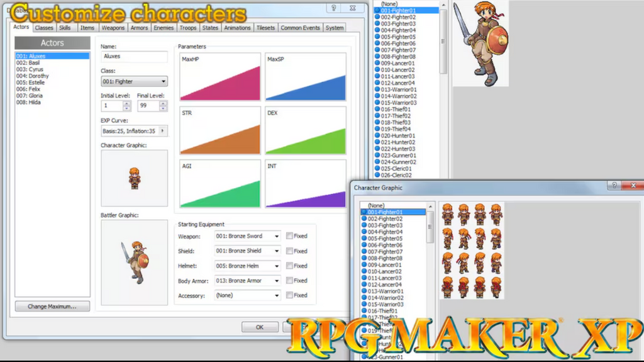This screenshot has height=362, width=644.
Task: Select 008-Fighter08 icon in Character Graphic dialog
Action: [364, 258]
